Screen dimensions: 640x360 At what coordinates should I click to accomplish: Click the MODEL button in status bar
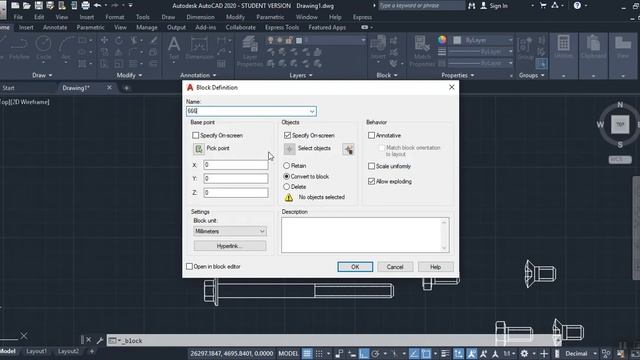click(x=289, y=353)
